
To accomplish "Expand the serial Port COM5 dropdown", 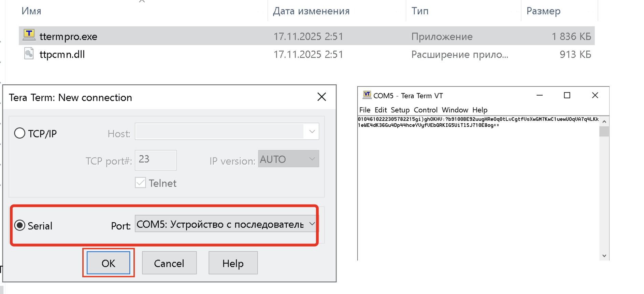I will [312, 224].
